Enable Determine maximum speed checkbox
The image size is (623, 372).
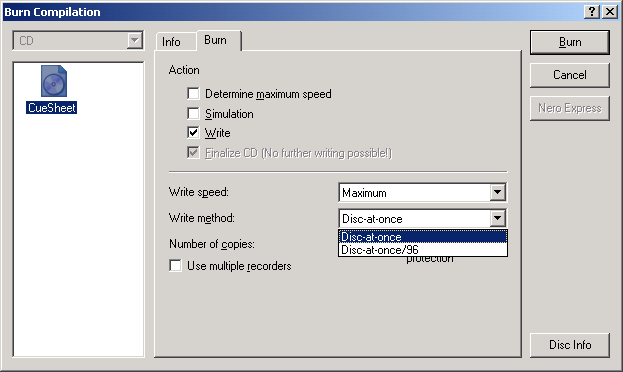click(x=193, y=94)
